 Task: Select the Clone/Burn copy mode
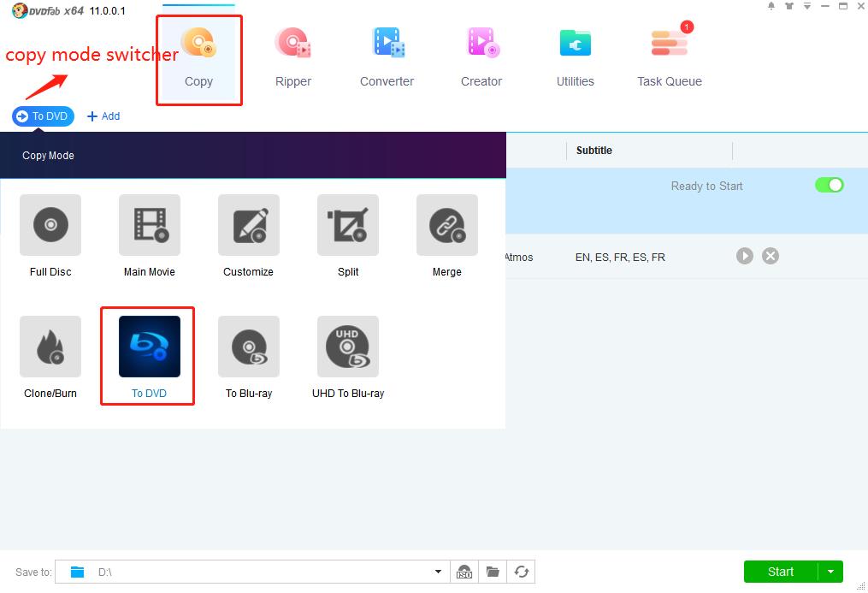click(x=50, y=357)
